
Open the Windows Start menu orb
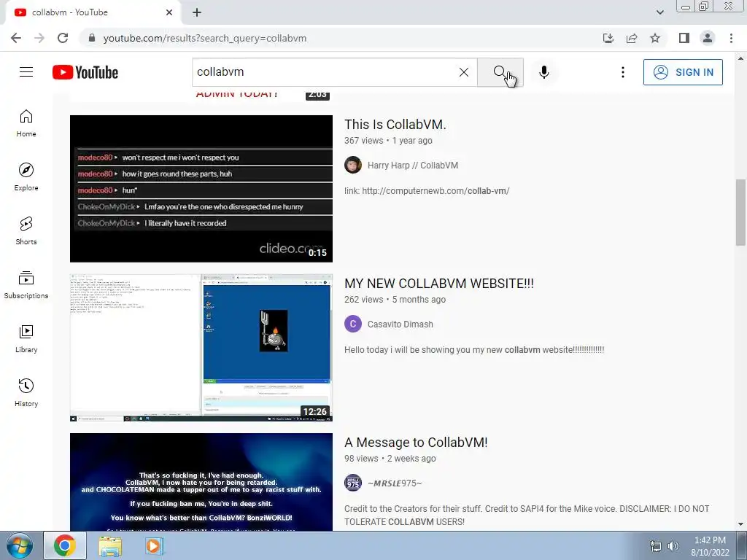19,545
